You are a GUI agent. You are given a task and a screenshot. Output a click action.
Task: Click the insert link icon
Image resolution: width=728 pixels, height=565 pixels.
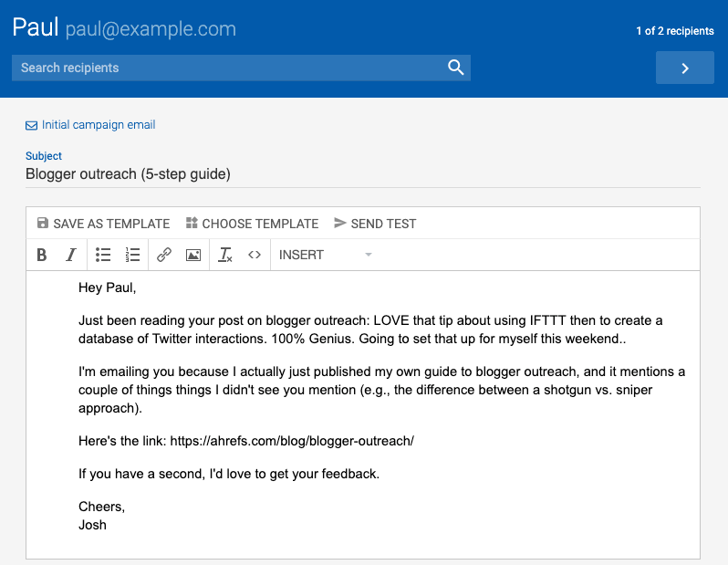point(164,255)
